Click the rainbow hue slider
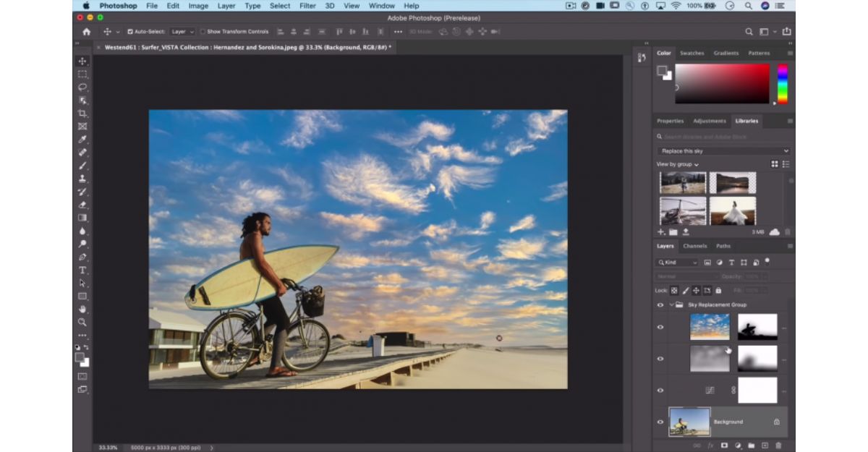 point(783,83)
